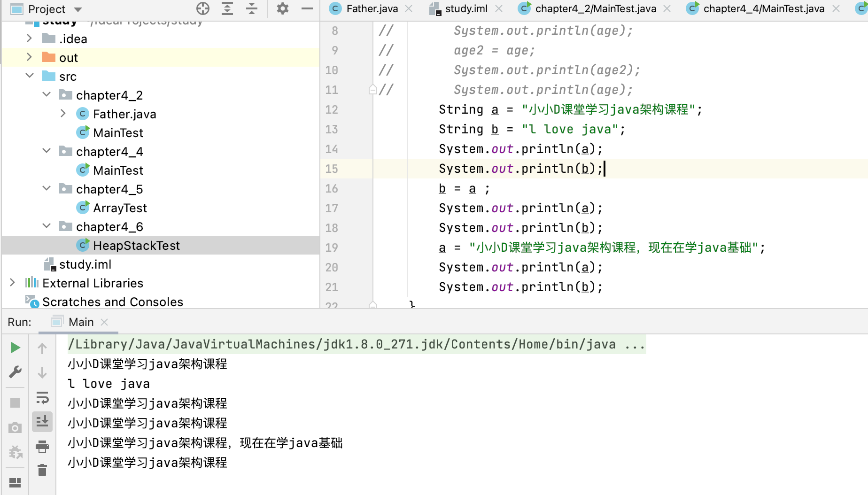Screen dimensions: 868x495
Task: Click the print icon in Run console
Action: (x=42, y=446)
